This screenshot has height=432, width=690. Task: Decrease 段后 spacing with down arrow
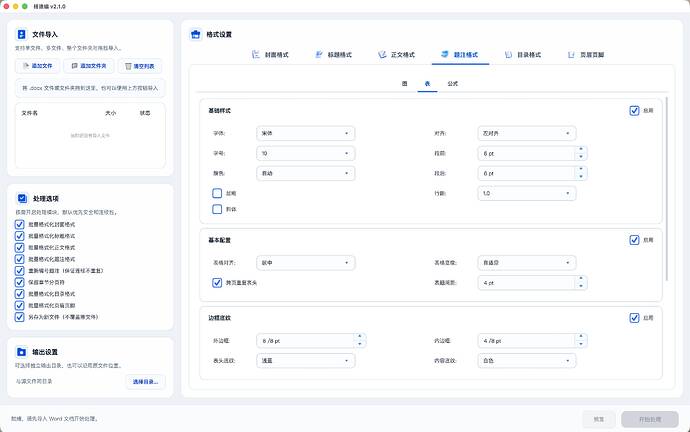point(581,176)
